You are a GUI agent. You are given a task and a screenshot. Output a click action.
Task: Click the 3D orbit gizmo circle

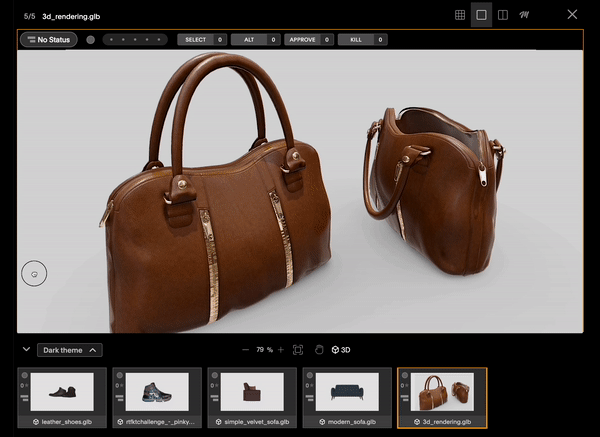click(x=34, y=274)
